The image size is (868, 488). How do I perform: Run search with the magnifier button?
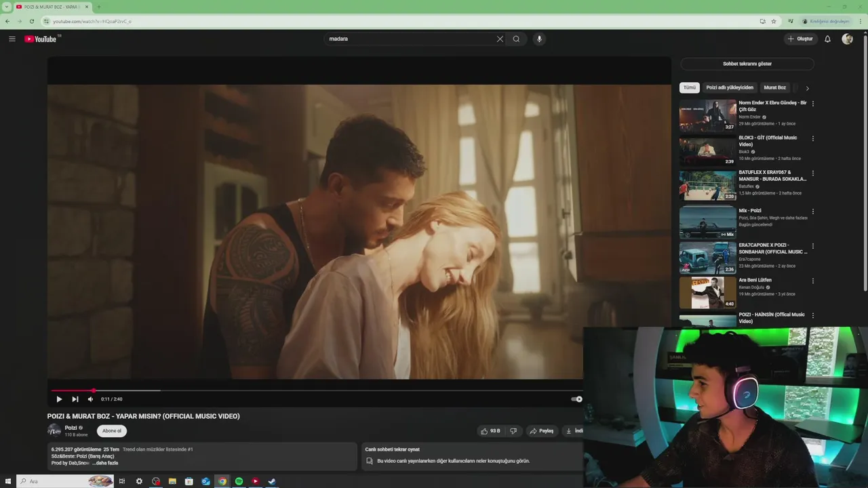click(x=516, y=39)
